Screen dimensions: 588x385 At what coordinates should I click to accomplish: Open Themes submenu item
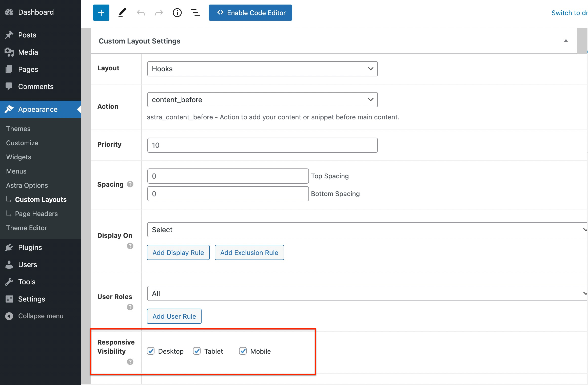pos(18,129)
